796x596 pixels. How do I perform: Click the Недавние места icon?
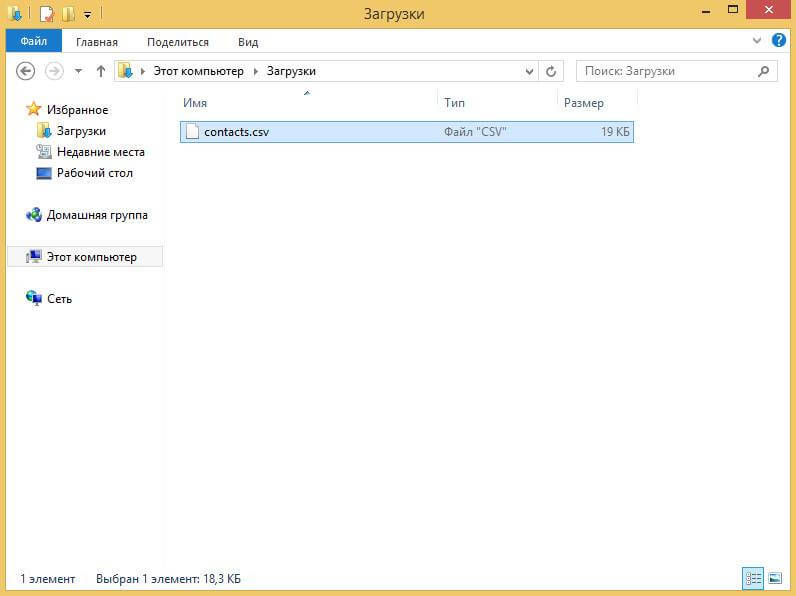pyautogui.click(x=44, y=151)
